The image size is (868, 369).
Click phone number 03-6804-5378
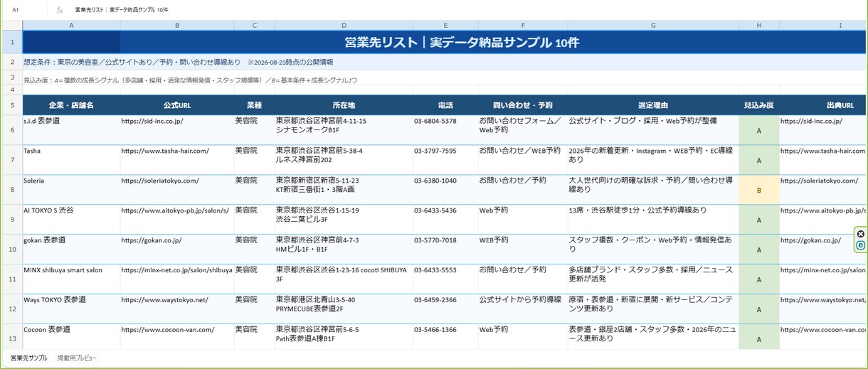435,121
